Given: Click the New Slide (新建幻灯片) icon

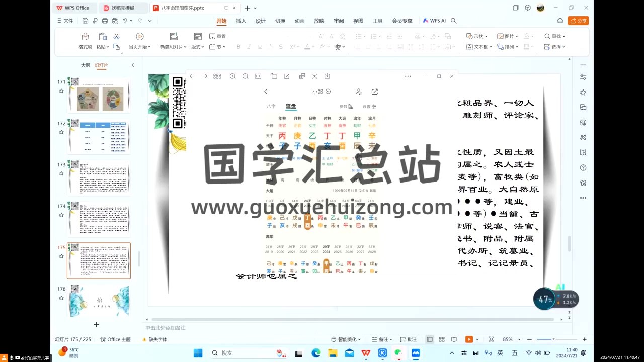Looking at the screenshot, I should (174, 36).
